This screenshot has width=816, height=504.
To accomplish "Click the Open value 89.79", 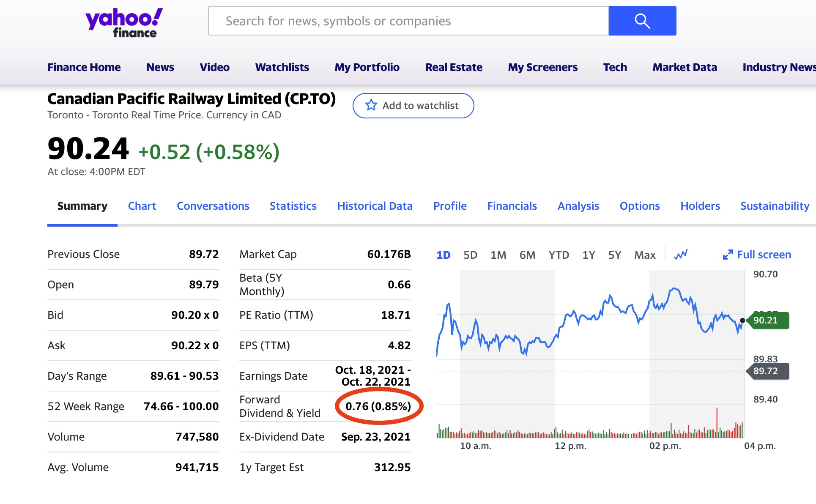I will pyautogui.click(x=204, y=285).
